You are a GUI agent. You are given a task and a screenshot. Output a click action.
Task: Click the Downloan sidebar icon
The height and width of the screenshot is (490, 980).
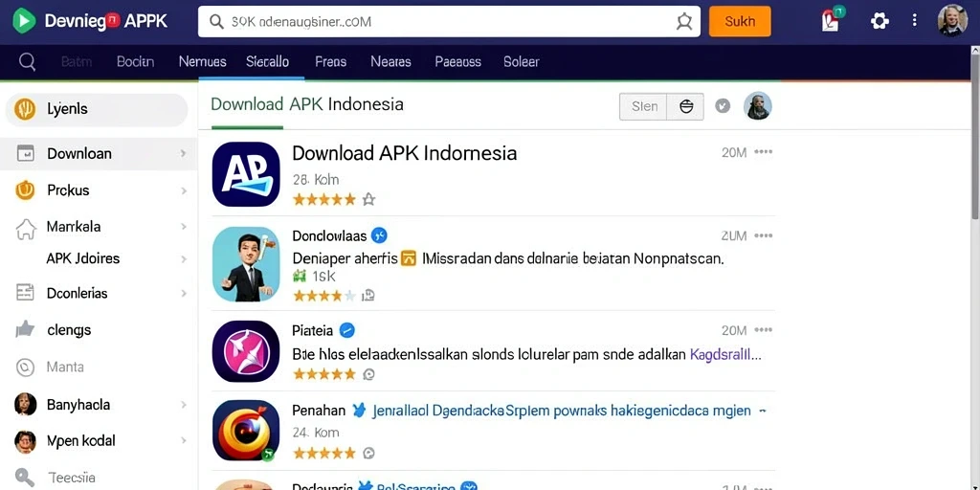point(25,153)
